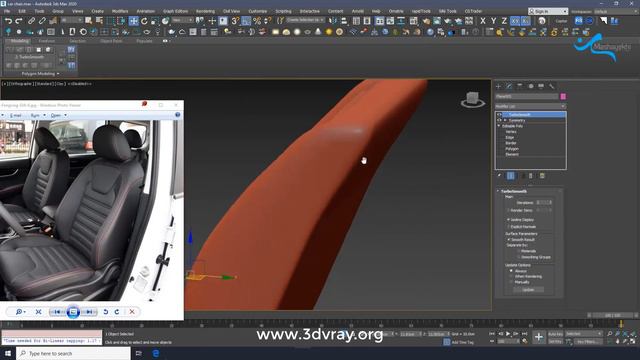Open the Sign In dropdown
The width and height of the screenshot is (640, 360).
[548, 11]
